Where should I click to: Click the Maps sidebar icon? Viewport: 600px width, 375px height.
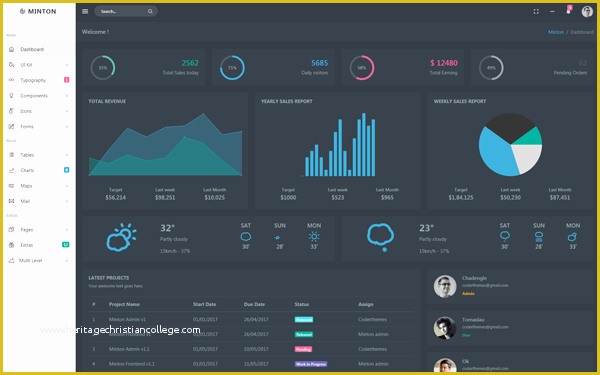(x=11, y=186)
